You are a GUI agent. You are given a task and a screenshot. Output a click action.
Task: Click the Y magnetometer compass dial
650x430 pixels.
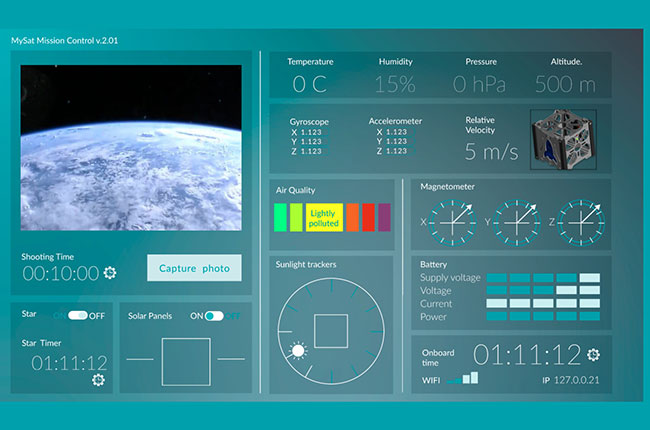click(x=518, y=221)
